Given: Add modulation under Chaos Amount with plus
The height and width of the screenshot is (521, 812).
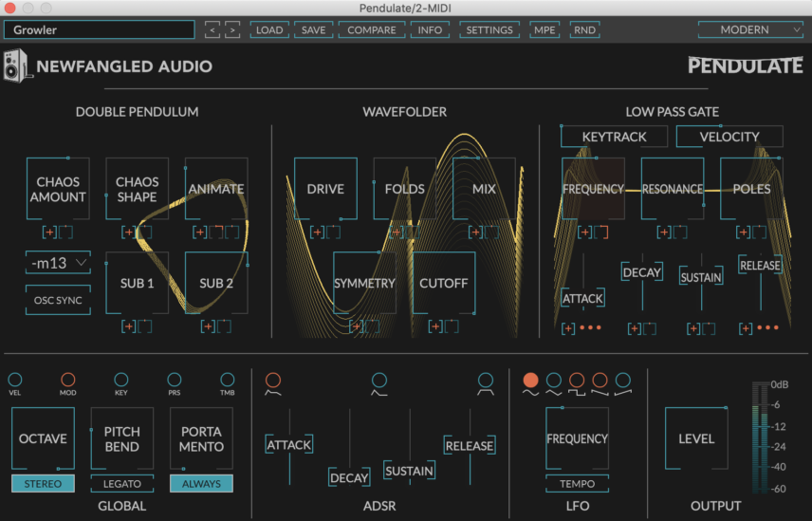Looking at the screenshot, I should pyautogui.click(x=49, y=232).
